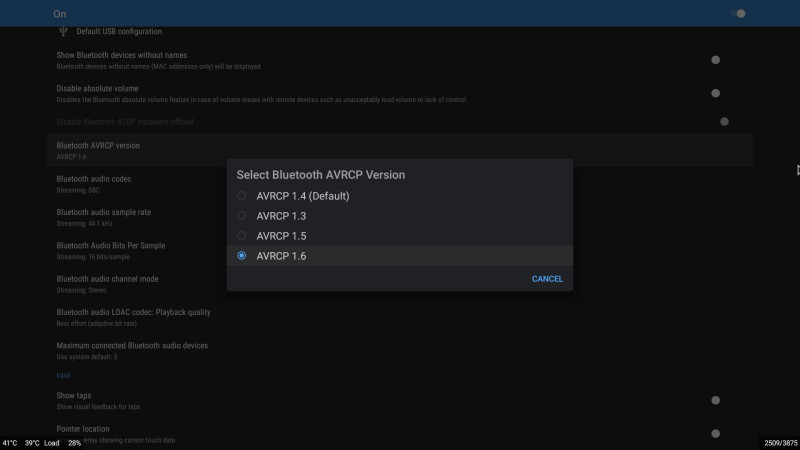Toggle the Disable absolute volume switch

click(x=715, y=93)
